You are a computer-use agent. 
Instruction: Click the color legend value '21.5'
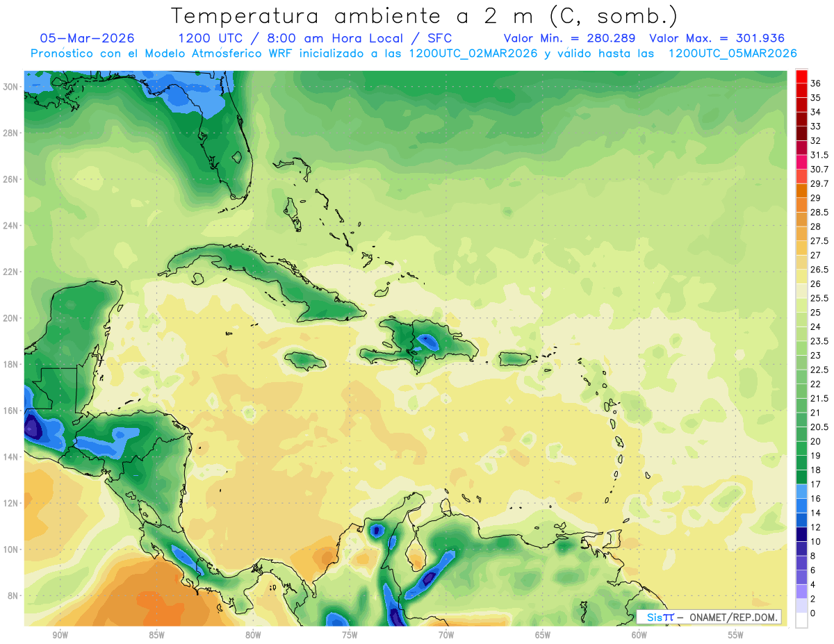click(819, 398)
